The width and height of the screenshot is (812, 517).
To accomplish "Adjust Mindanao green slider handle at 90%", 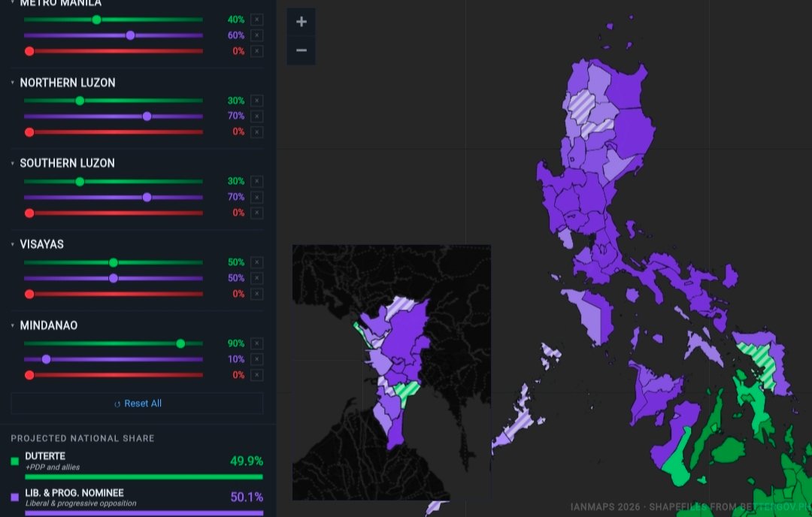I will coord(180,343).
